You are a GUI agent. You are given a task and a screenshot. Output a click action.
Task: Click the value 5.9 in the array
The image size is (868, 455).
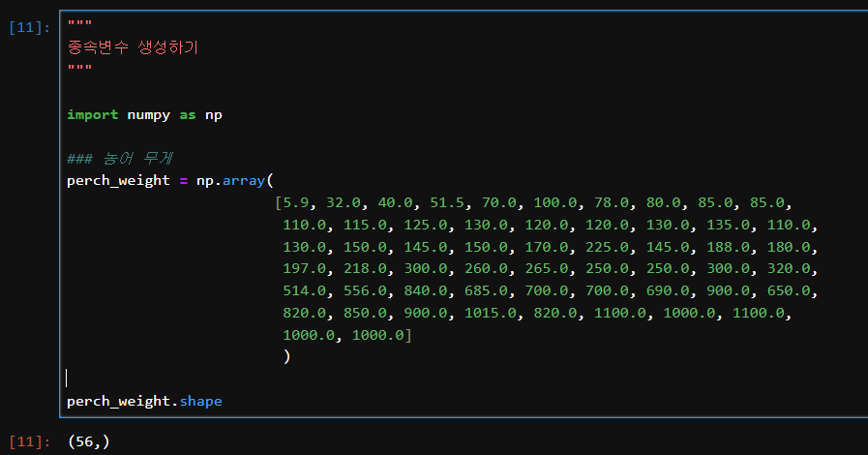pos(296,202)
